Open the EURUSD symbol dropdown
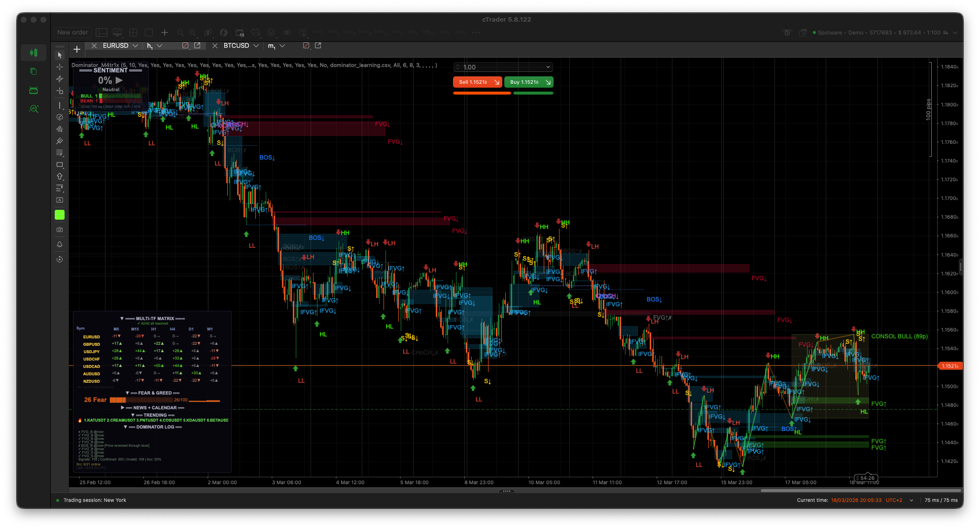The width and height of the screenshot is (980, 529). 135,46
